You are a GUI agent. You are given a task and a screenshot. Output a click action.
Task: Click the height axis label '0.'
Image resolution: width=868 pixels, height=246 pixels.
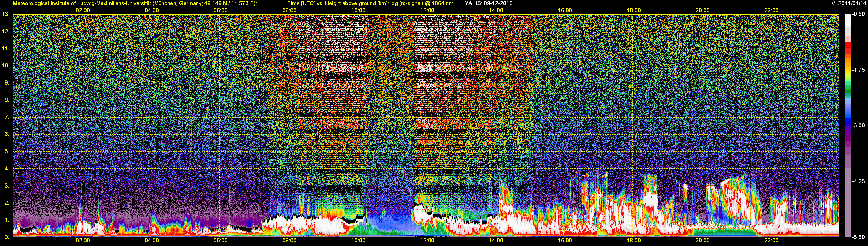pyautogui.click(x=7, y=237)
